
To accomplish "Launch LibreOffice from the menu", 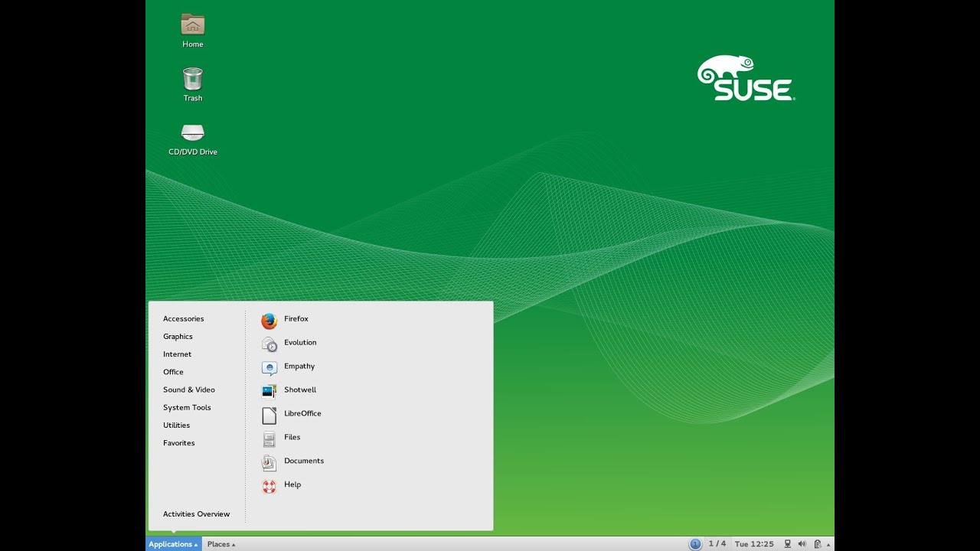I will pyautogui.click(x=291, y=414).
